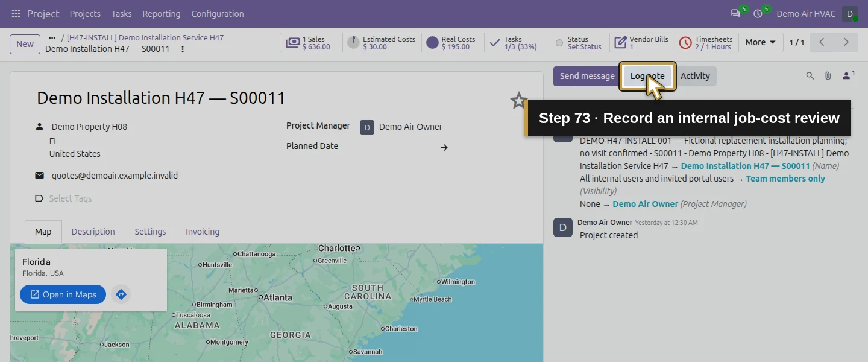Open attachments paperclip icon
This screenshot has width=868, height=362.
tap(828, 76)
